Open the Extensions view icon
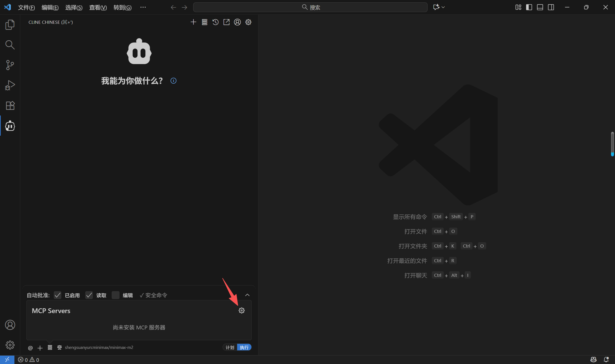 (10, 105)
